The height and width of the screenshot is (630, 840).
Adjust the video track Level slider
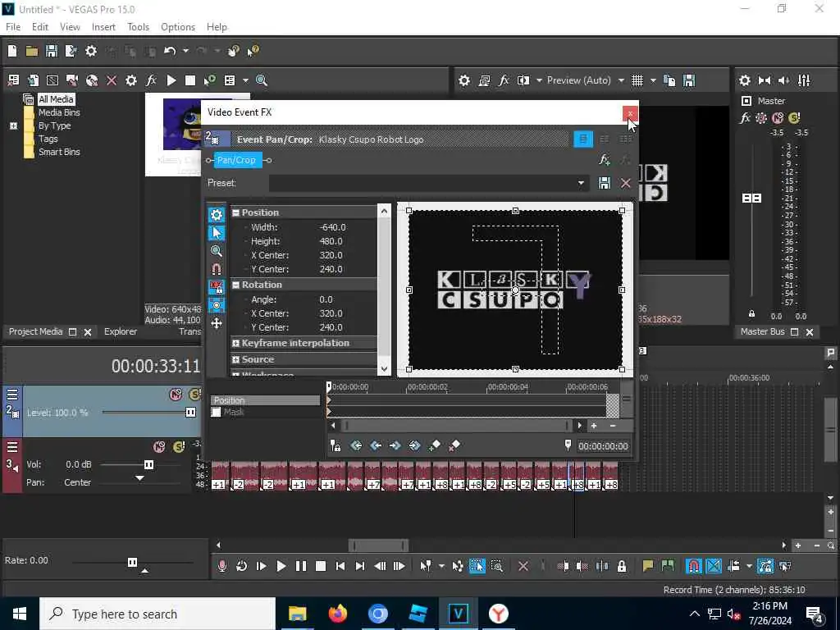click(x=190, y=412)
